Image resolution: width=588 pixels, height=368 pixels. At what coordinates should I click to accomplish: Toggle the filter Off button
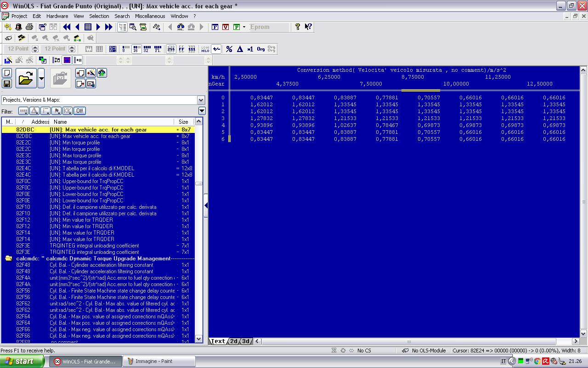(x=79, y=111)
